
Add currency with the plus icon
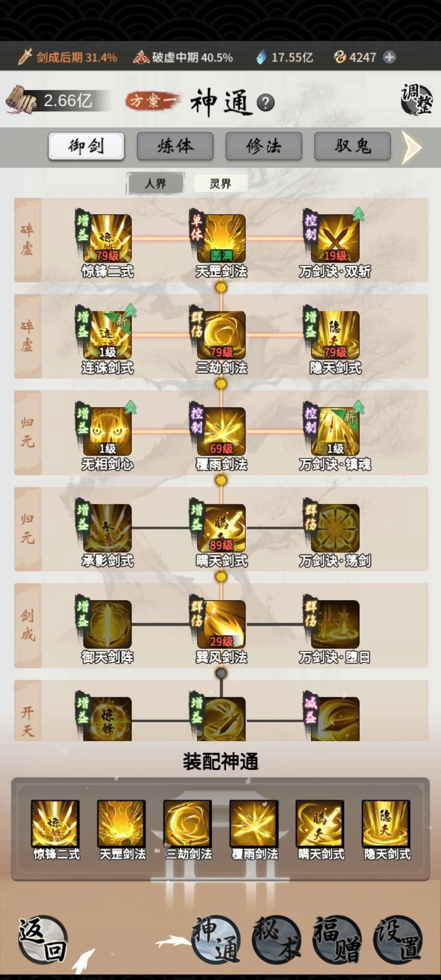[x=390, y=57]
